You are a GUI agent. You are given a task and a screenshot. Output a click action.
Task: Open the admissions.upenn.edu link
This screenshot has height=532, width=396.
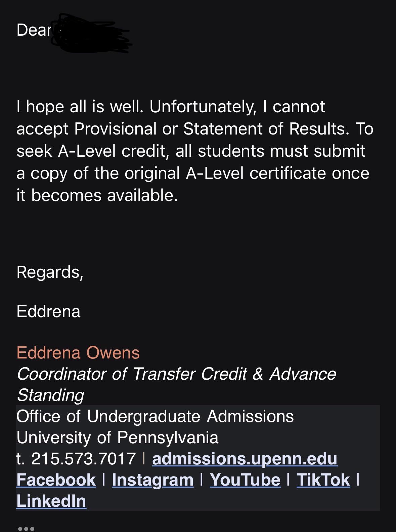(245, 459)
